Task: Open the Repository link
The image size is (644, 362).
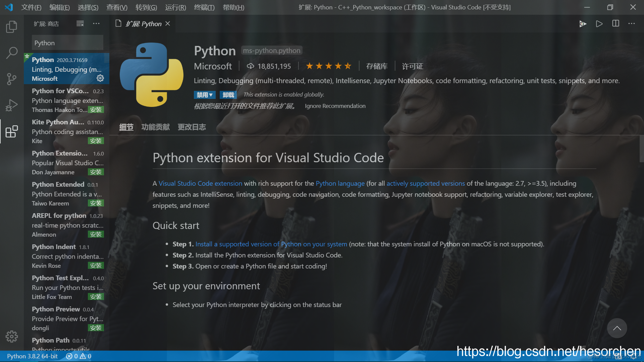Action: click(377, 66)
